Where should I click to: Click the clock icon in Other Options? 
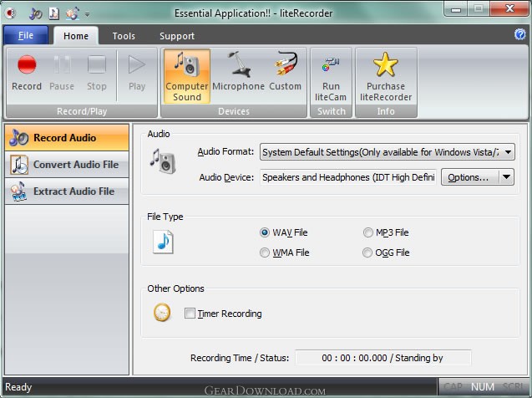(162, 312)
